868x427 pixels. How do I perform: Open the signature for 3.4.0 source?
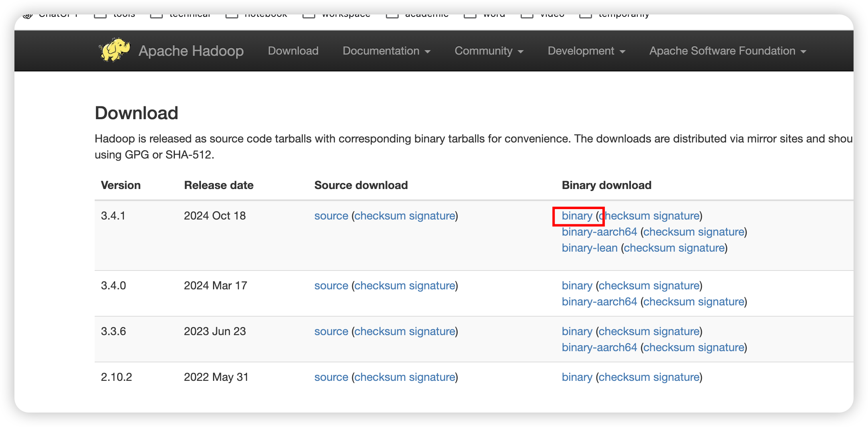pyautogui.click(x=432, y=286)
